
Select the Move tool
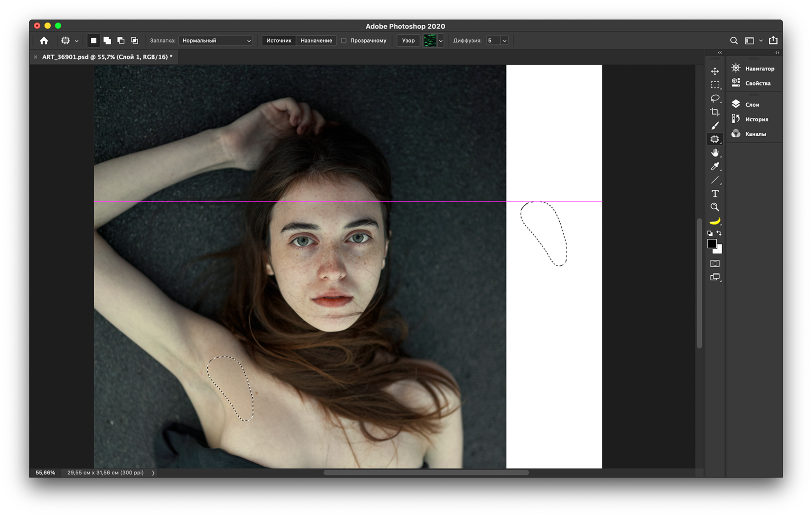(715, 71)
